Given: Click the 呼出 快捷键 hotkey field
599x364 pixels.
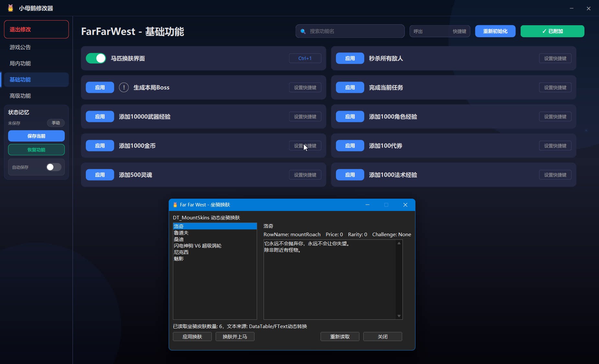Looking at the screenshot, I should 440,31.
